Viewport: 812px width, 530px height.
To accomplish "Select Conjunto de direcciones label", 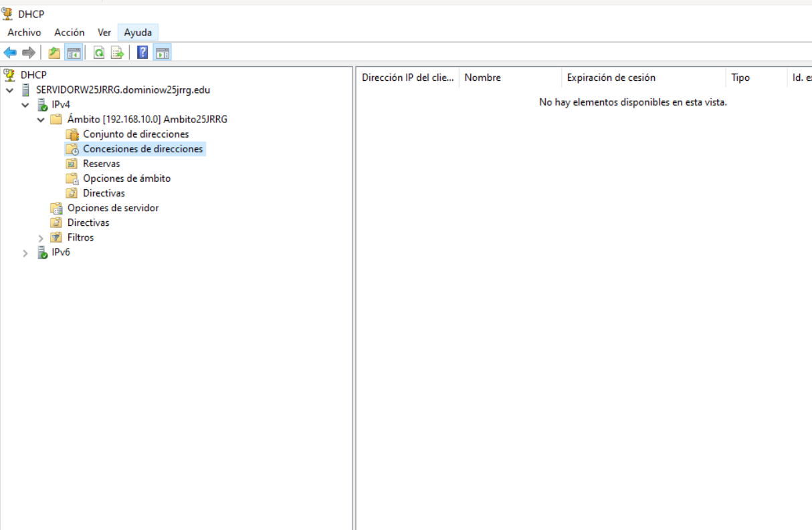I will [136, 134].
